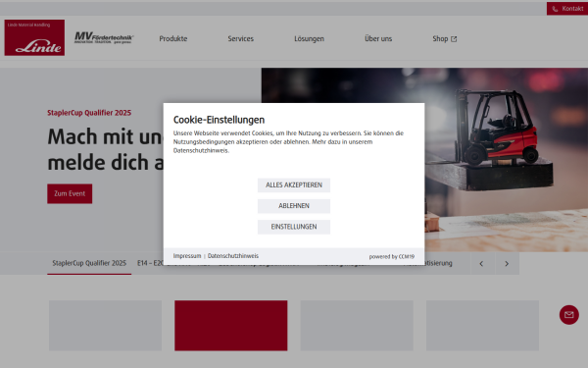Viewport: 588px width, 368px height.
Task: Open the Impressum link in cookie dialog
Action: [x=187, y=256]
